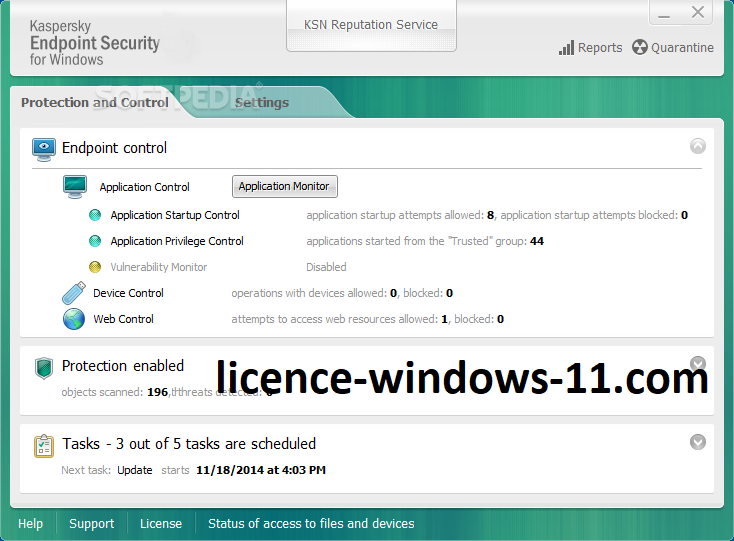Open the KSN Reputation Service button
The image size is (734, 541).
click(x=371, y=25)
